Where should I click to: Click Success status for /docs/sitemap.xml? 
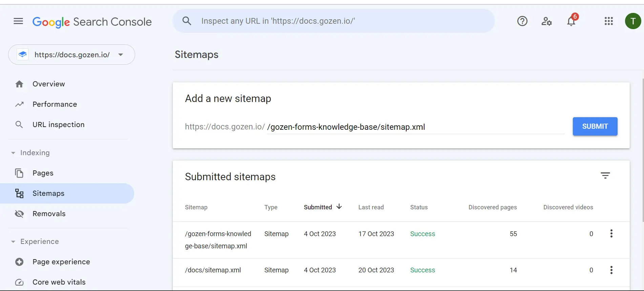click(422, 270)
